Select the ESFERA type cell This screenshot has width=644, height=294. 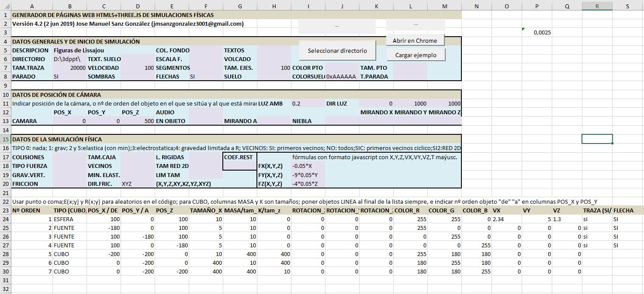(x=70, y=219)
